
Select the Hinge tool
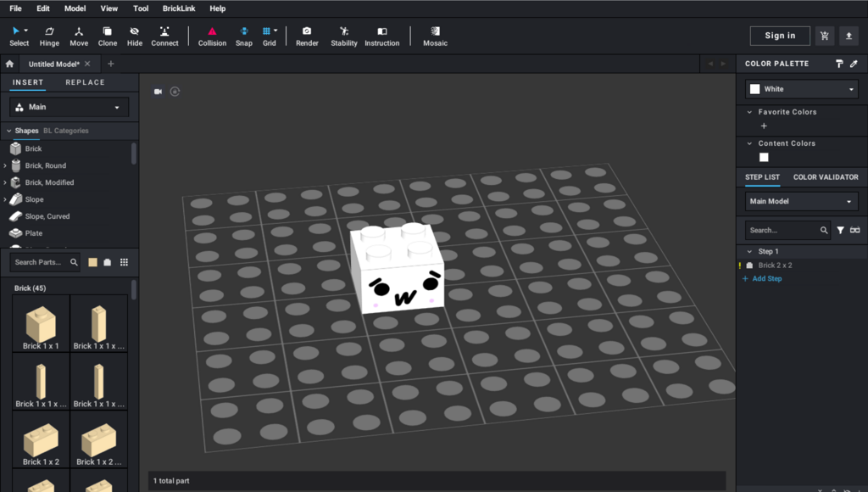point(49,36)
